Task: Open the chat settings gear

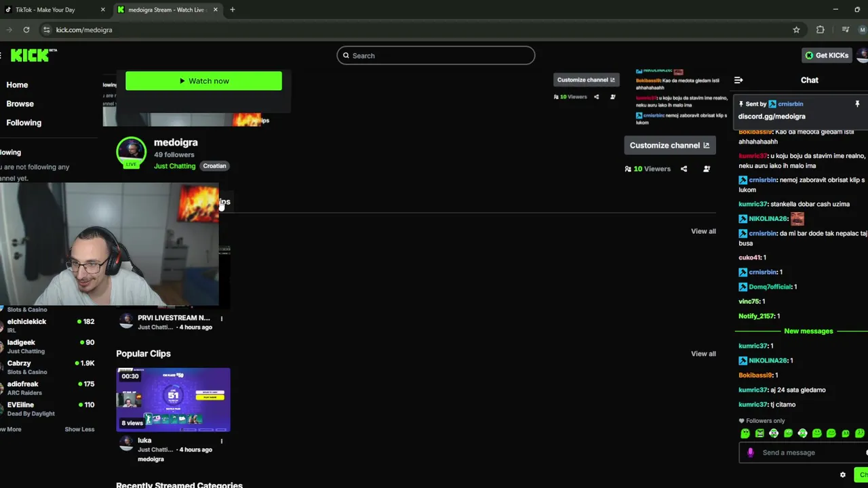Action: coord(843,474)
